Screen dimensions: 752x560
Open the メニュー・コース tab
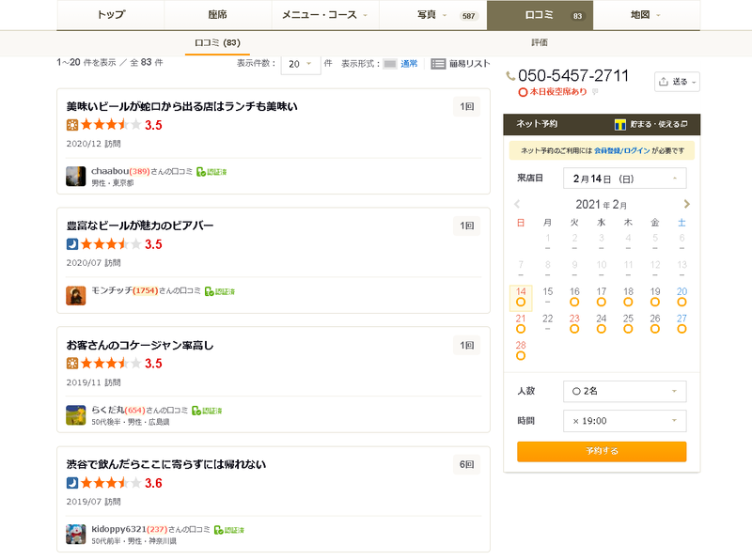pyautogui.click(x=325, y=15)
